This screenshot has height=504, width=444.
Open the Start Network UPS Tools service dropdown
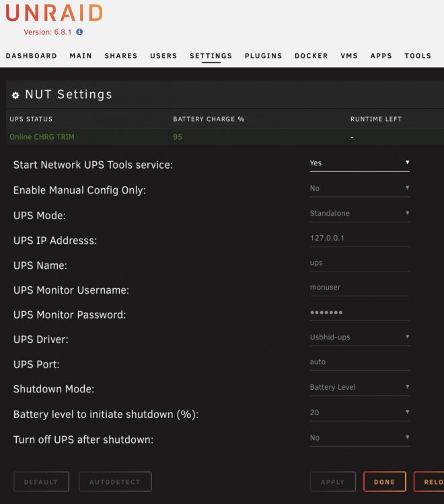[359, 163]
